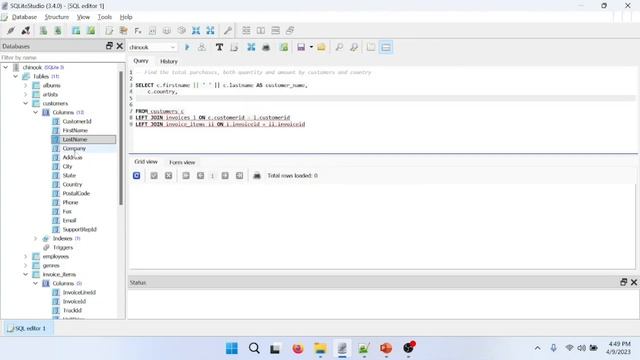Open the Windows Start menu

232,348
